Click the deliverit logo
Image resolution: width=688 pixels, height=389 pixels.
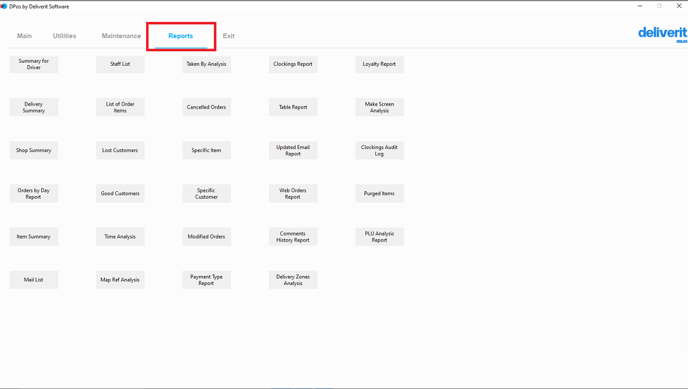point(663,34)
